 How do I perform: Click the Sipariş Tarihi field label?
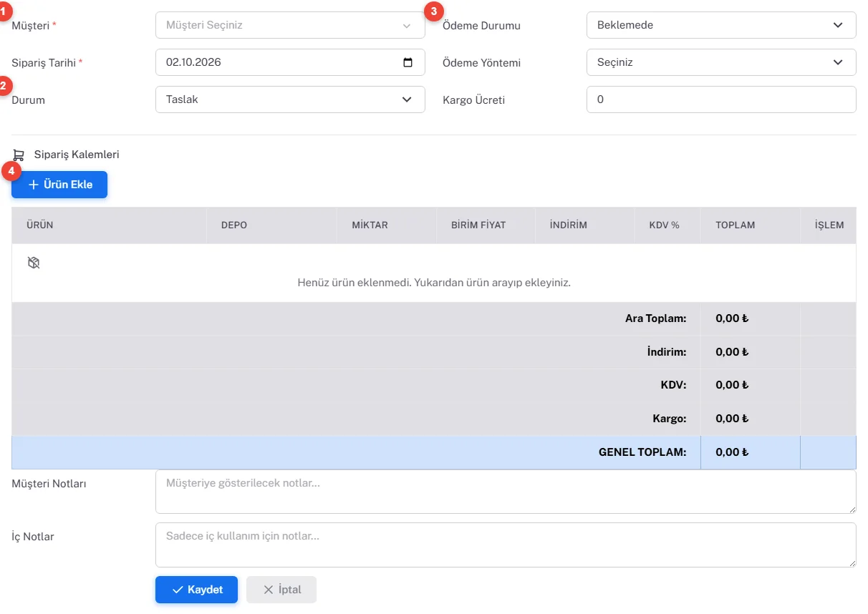tap(44, 63)
